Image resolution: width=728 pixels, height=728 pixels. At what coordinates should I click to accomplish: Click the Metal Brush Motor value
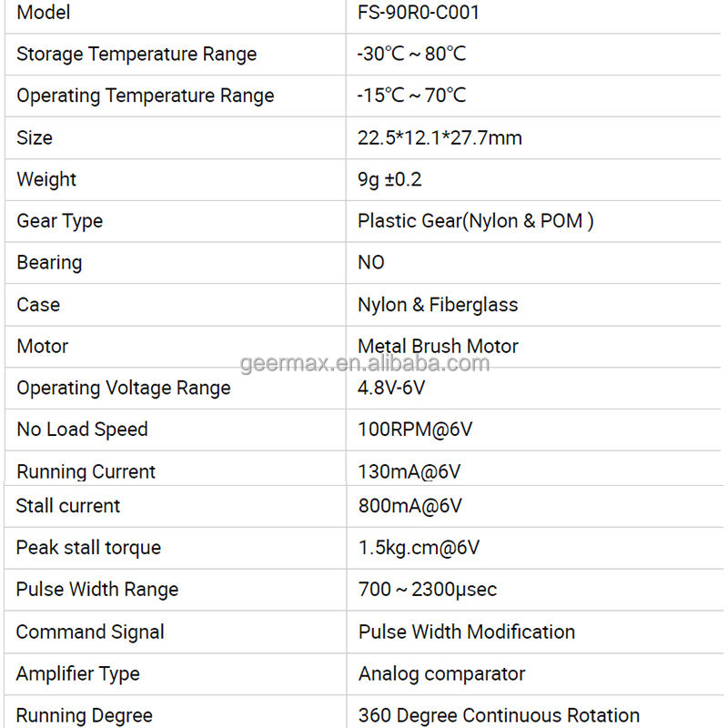[x=438, y=346]
